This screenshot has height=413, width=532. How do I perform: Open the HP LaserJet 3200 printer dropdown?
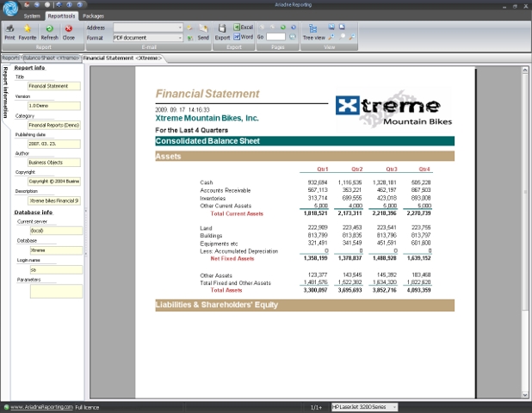[x=394, y=406]
